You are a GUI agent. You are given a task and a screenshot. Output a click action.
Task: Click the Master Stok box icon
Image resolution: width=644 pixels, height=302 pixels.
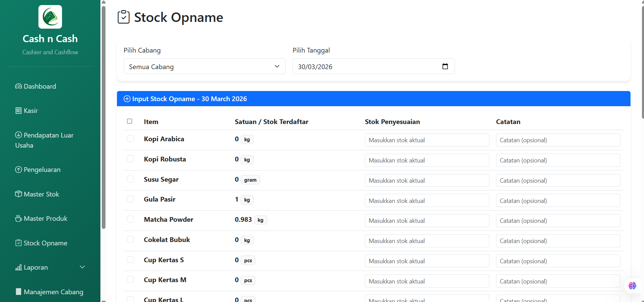click(x=19, y=194)
